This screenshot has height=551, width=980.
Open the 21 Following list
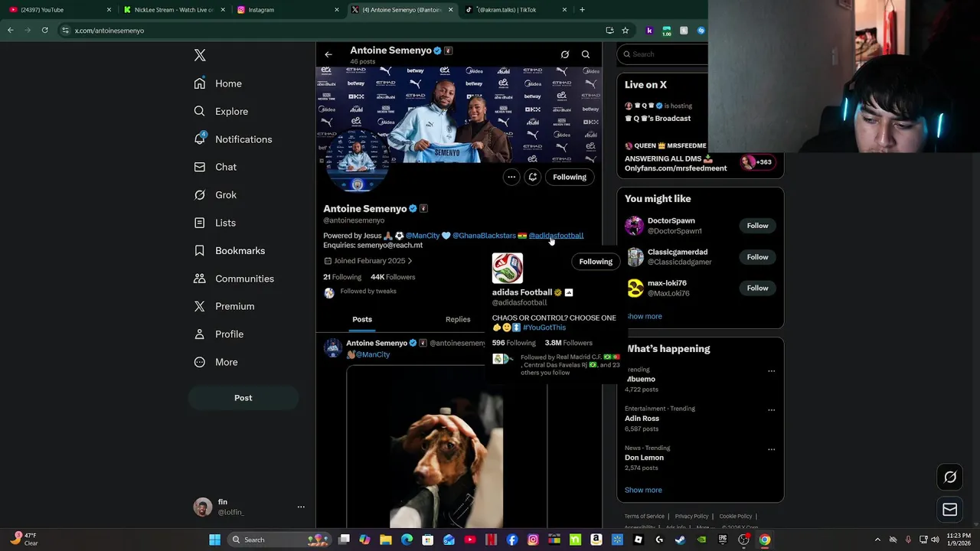point(342,277)
